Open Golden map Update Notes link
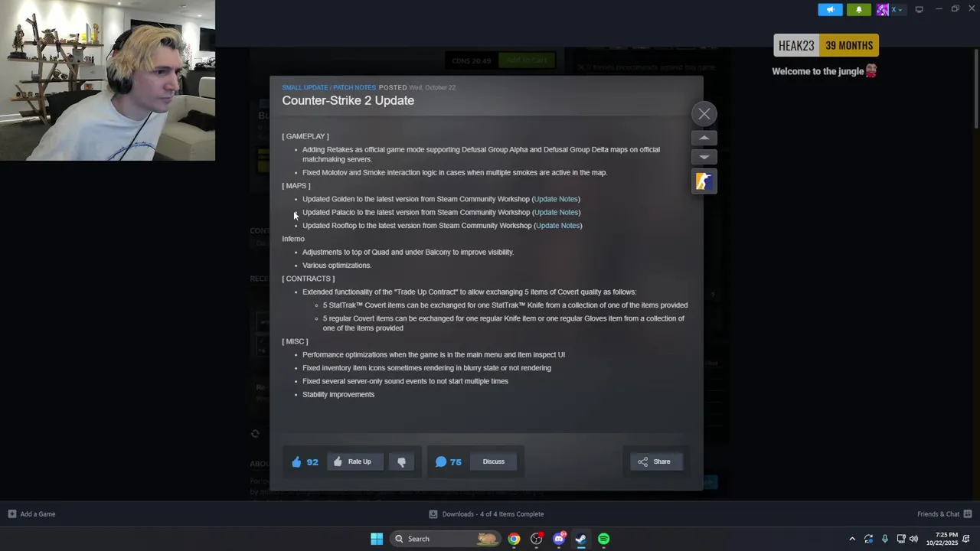Image resolution: width=980 pixels, height=551 pixels. 556,199
